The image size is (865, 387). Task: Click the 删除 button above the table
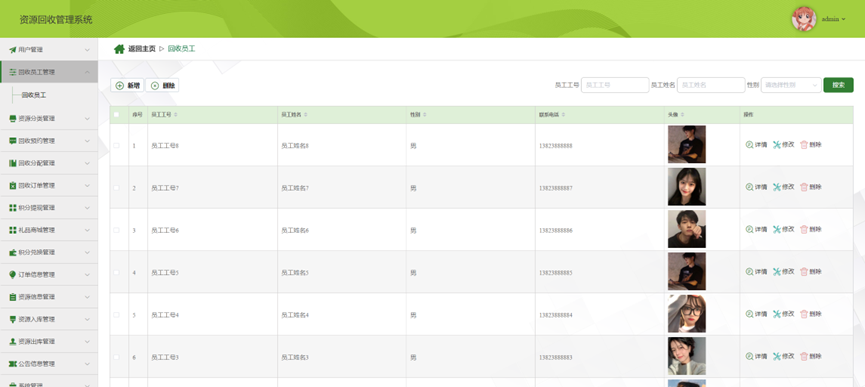[x=162, y=85]
